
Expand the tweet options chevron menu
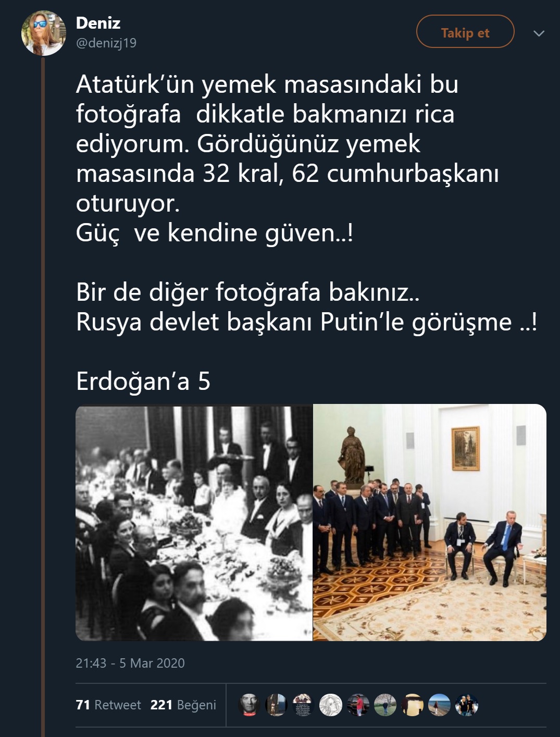point(539,33)
